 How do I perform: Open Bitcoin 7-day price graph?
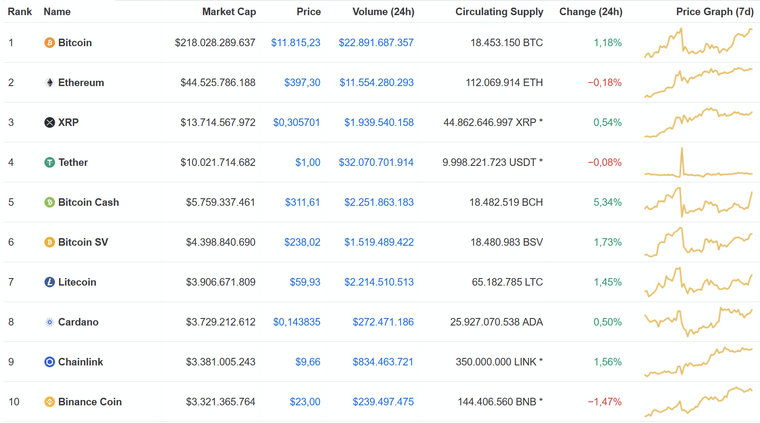pos(698,43)
